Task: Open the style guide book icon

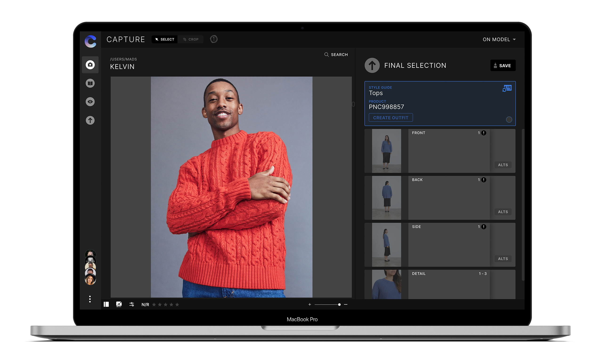Action: [x=90, y=83]
